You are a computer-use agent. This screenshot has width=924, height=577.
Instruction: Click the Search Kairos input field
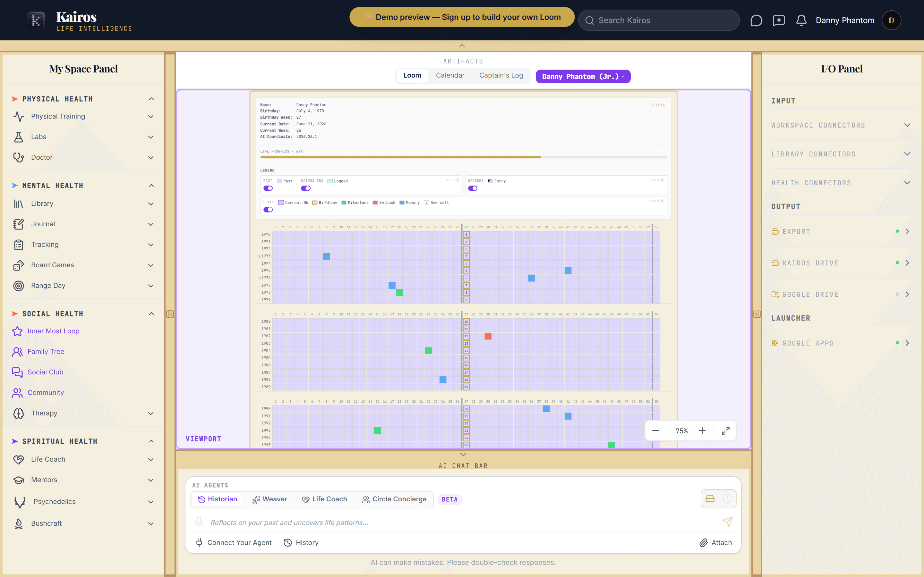click(659, 20)
